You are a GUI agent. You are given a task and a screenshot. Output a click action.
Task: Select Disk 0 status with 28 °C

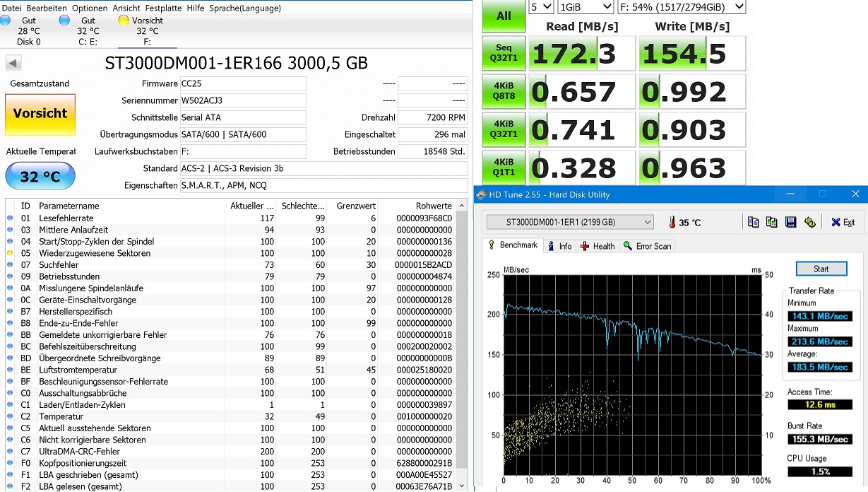point(28,31)
